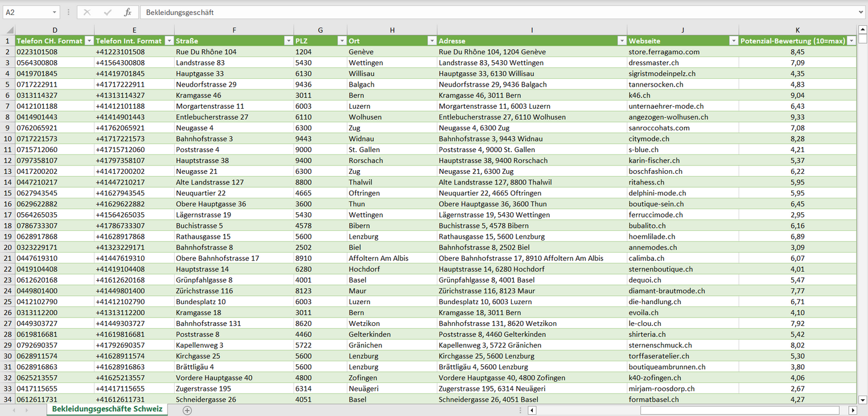Open the filter dropdown for Ort column
The height and width of the screenshot is (416, 868).
point(431,41)
